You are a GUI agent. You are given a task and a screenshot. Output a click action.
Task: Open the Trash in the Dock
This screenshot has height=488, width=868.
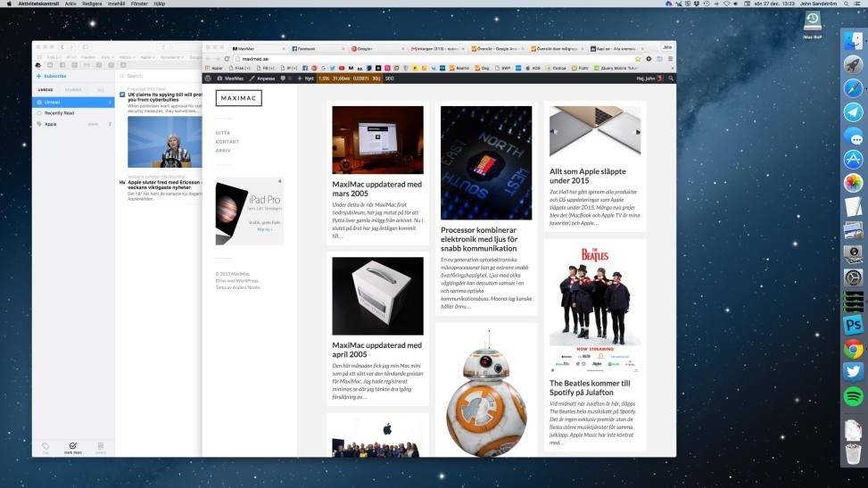point(853,454)
